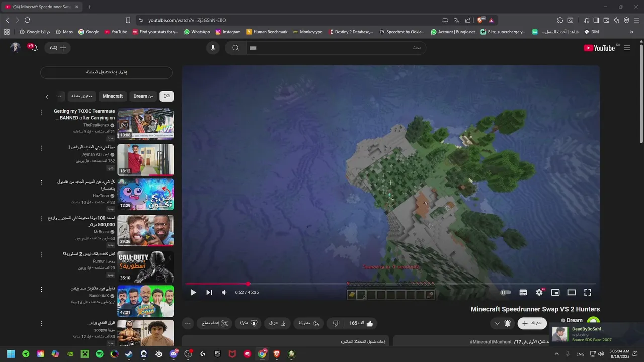
Task: Click the translate page icon
Action: tap(456, 20)
